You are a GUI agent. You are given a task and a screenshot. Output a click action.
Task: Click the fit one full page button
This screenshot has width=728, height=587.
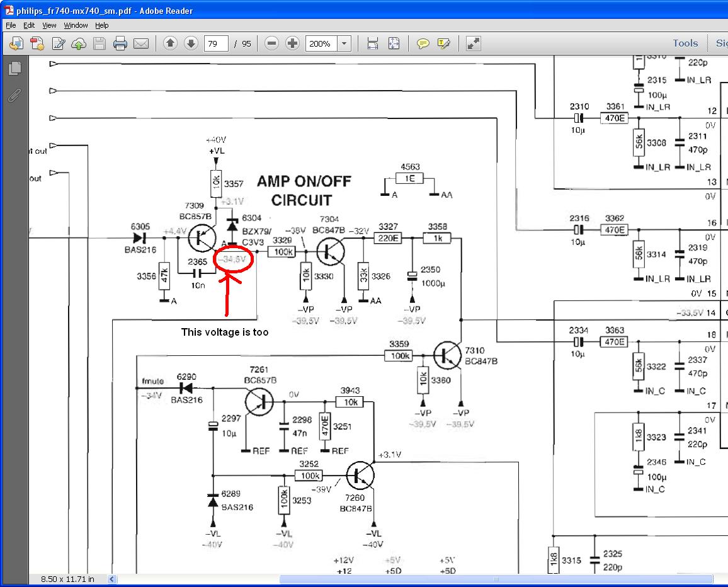[x=394, y=43]
